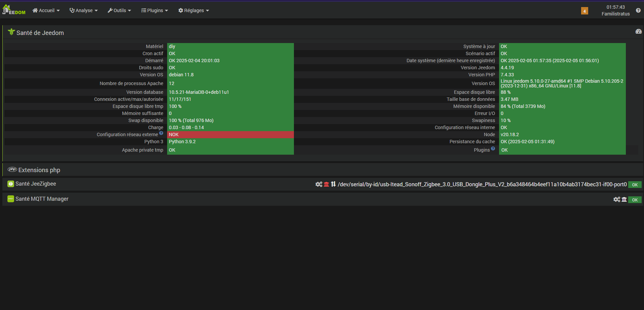
Task: Click the 'Persistance du cache' label
Action: click(x=472, y=142)
